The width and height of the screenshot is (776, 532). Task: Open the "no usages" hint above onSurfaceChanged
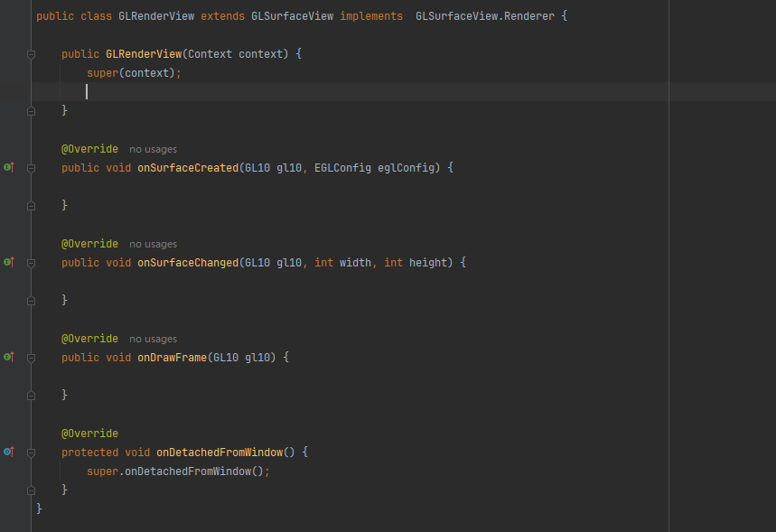pos(153,244)
